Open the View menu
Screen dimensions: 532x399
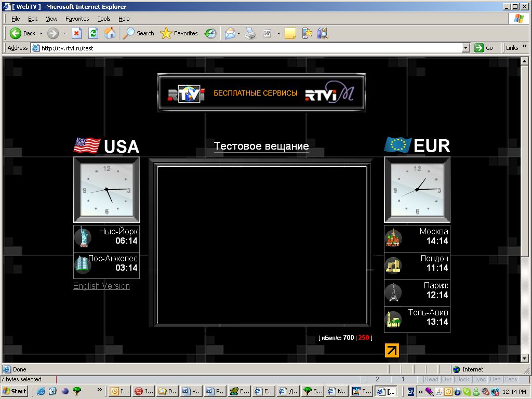point(51,19)
